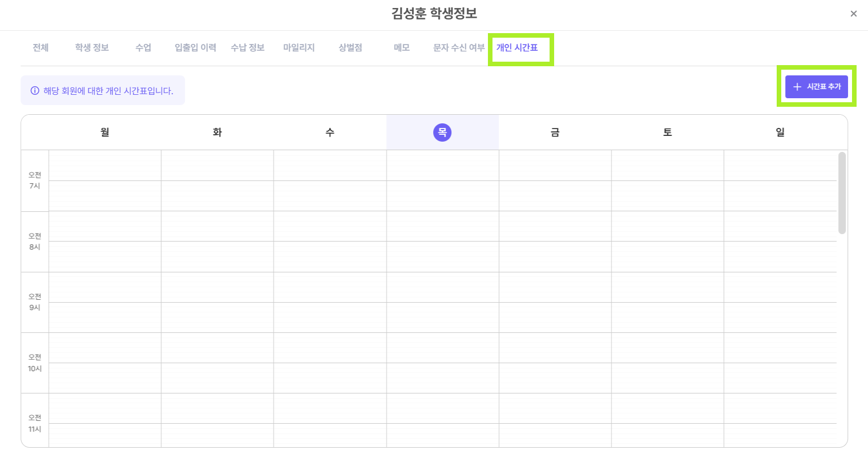
Task: Click the plus icon in 시간표 추가 button
Action: [x=797, y=87]
